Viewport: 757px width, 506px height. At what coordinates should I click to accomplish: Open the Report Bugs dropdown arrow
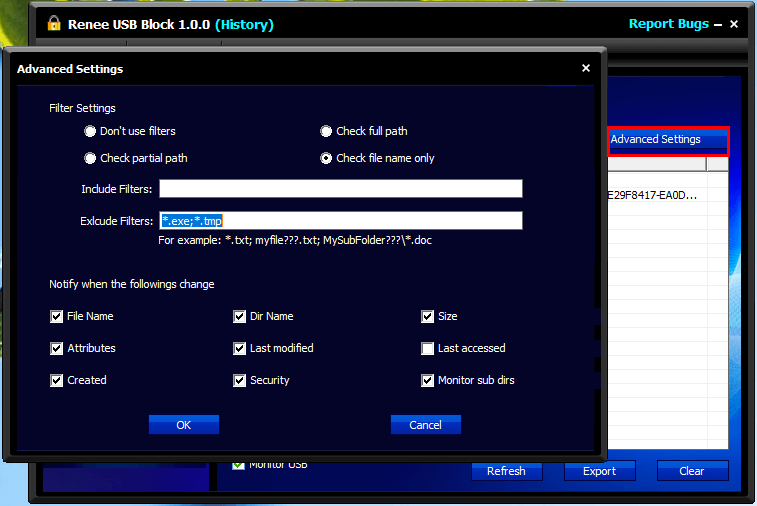coord(717,25)
